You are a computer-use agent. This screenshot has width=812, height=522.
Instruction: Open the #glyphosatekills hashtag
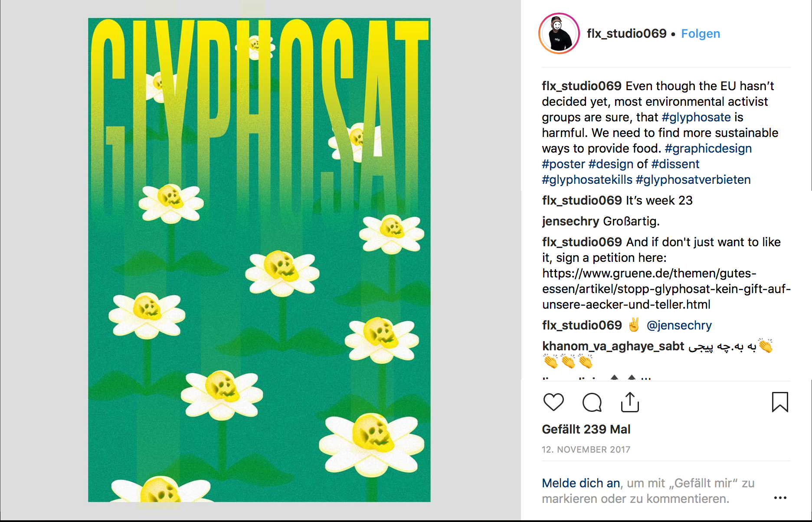[x=587, y=179]
